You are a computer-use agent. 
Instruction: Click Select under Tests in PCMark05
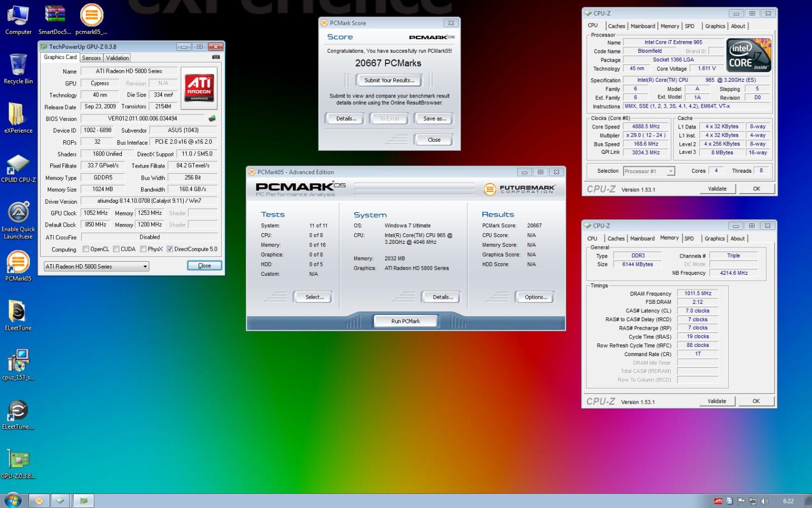[x=315, y=297]
